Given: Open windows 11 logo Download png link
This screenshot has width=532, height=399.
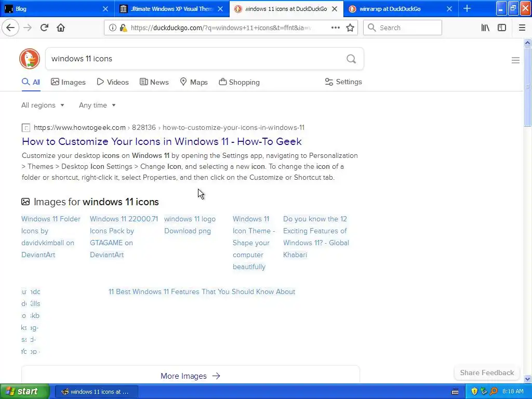Looking at the screenshot, I should tap(190, 225).
